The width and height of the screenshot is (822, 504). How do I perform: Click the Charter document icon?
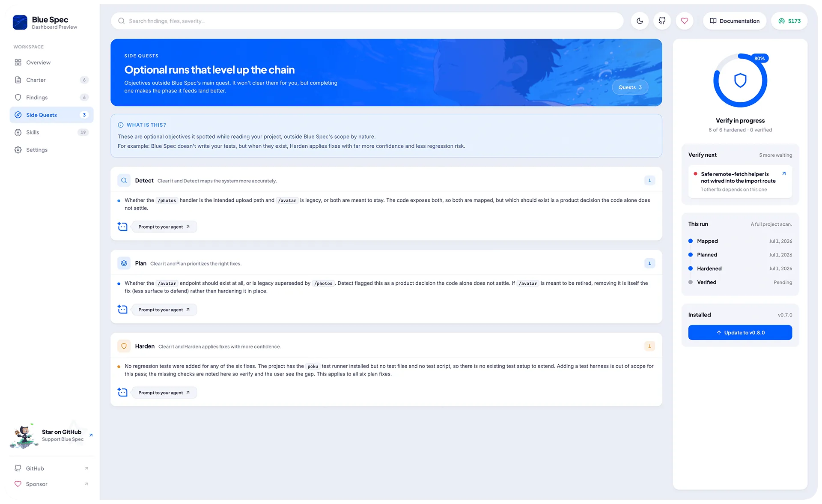pos(18,80)
